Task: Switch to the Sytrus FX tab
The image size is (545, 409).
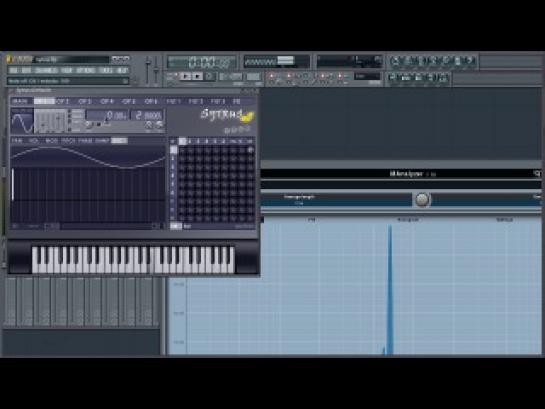Action: (x=237, y=101)
